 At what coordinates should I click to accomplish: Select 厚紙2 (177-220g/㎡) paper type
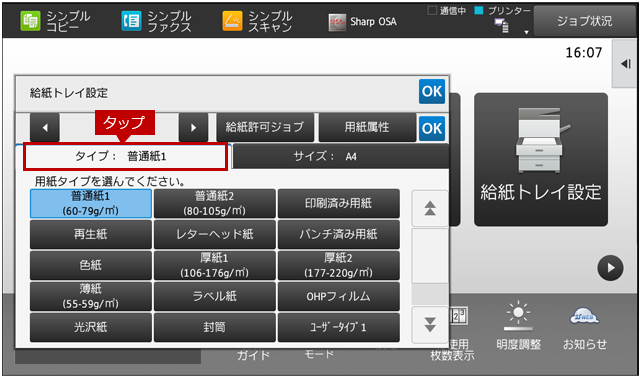(338, 265)
